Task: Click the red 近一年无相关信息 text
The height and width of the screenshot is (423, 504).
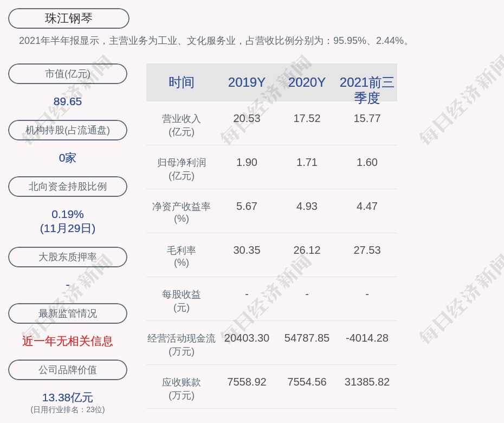Action: (x=68, y=341)
